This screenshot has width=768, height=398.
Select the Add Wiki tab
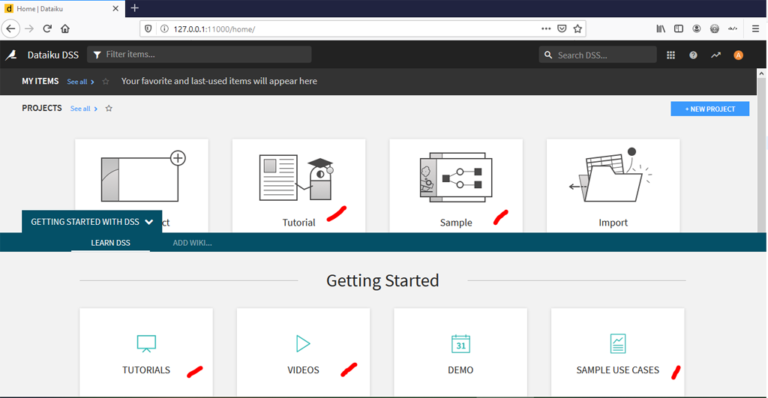192,243
